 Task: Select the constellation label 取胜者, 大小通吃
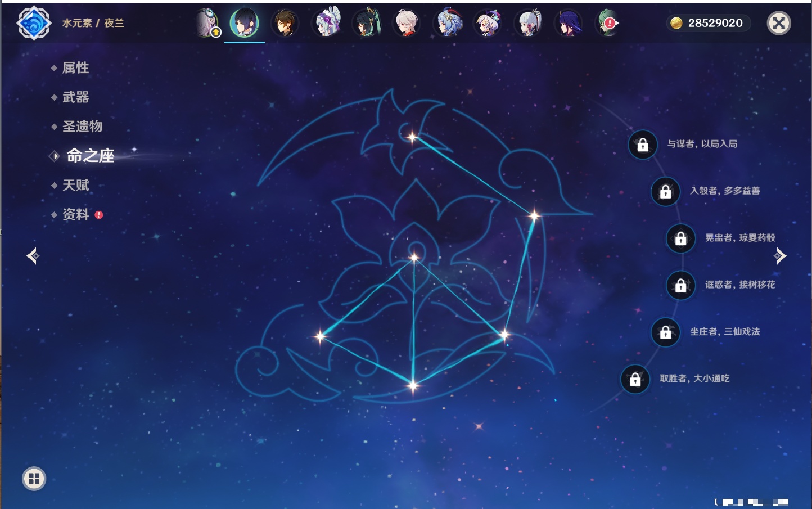(x=694, y=379)
